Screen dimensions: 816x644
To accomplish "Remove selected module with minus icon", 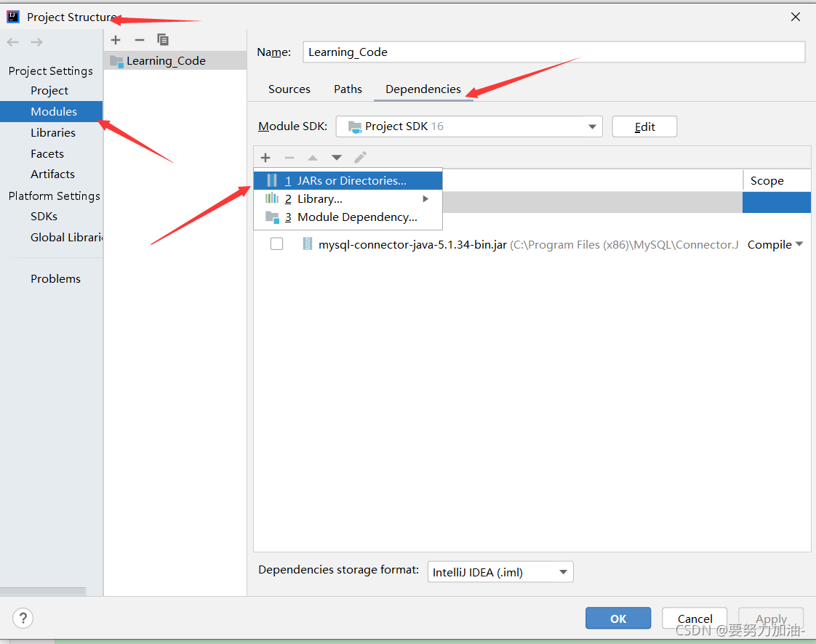I will tap(139, 40).
